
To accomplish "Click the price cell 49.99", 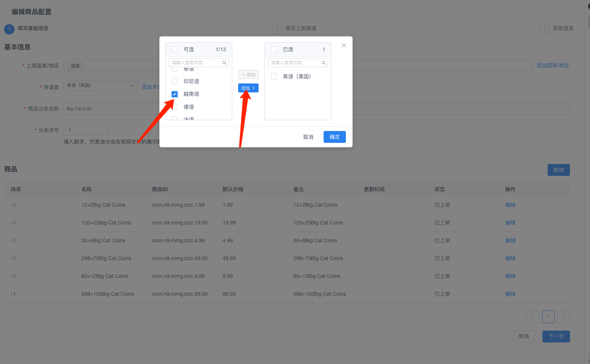I will 229,258.
